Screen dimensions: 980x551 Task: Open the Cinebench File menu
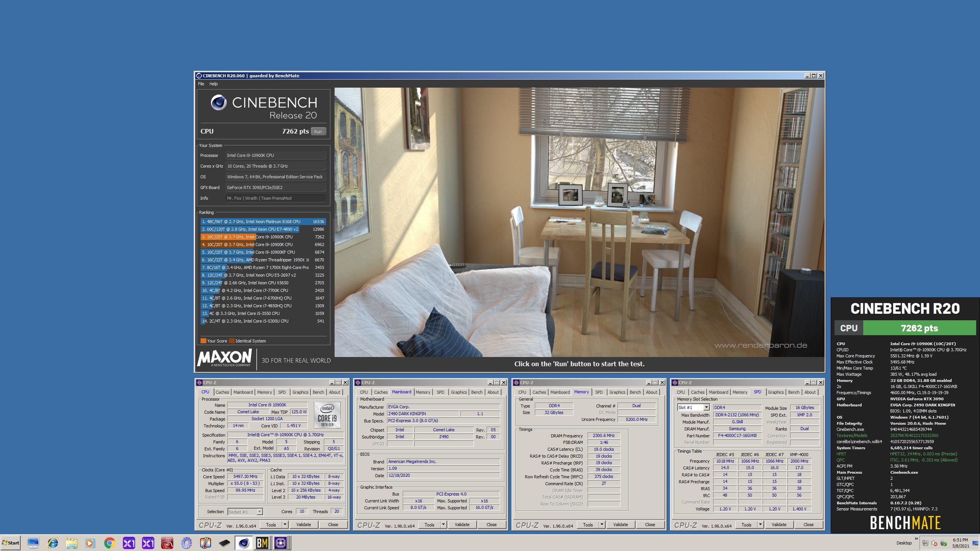click(x=201, y=84)
